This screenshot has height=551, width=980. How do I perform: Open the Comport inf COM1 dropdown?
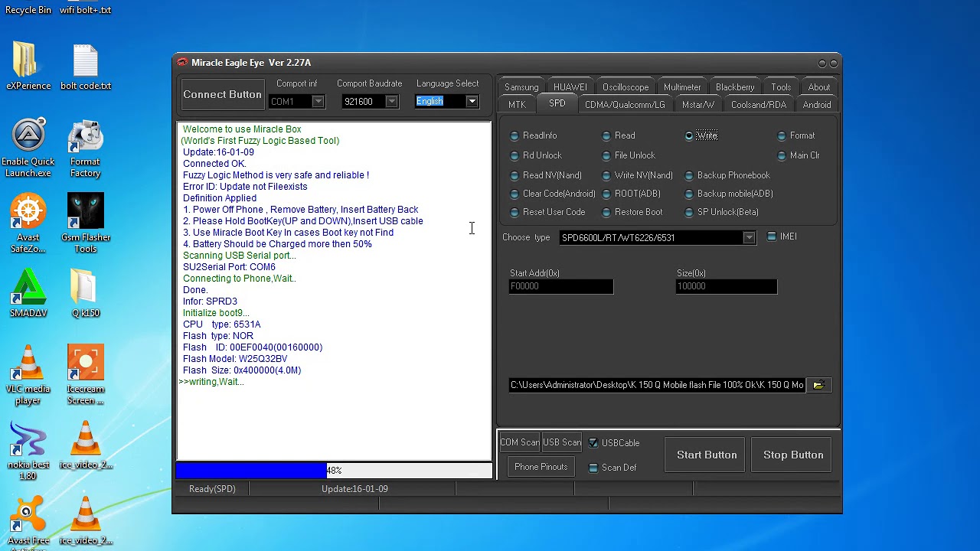point(318,102)
